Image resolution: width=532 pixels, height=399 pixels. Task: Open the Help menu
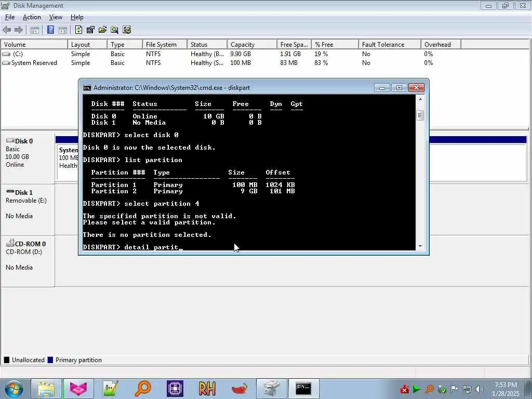click(x=77, y=17)
